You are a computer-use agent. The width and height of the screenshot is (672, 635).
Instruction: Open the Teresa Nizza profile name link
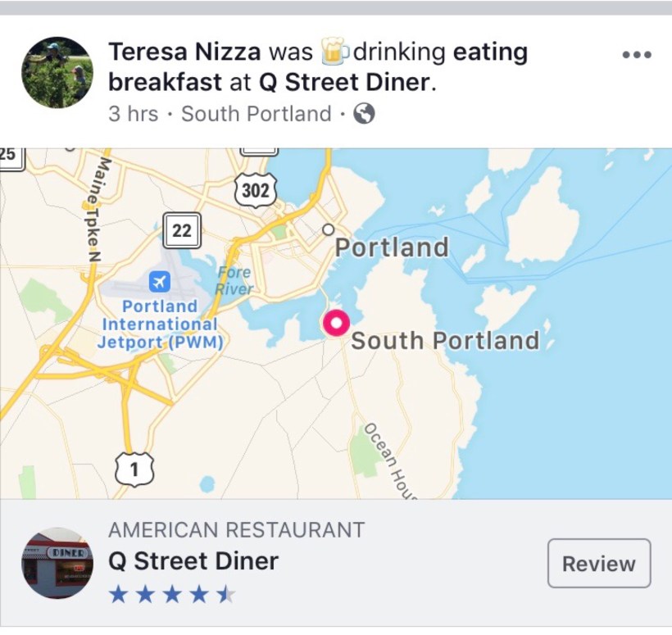click(184, 52)
